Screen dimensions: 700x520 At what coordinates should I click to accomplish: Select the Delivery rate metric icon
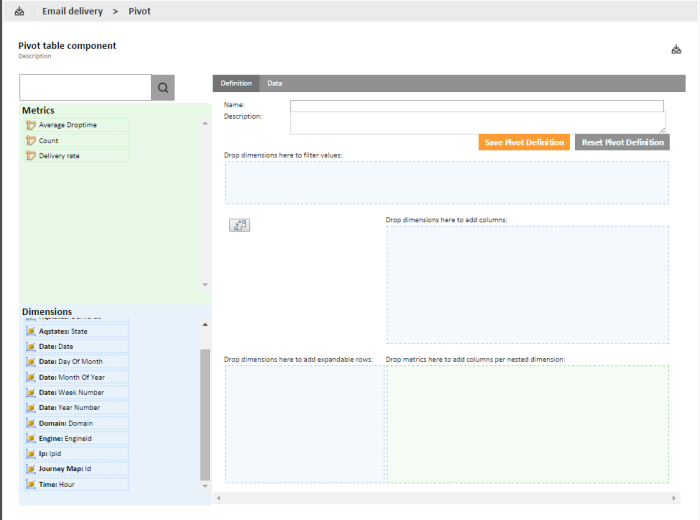click(x=31, y=155)
